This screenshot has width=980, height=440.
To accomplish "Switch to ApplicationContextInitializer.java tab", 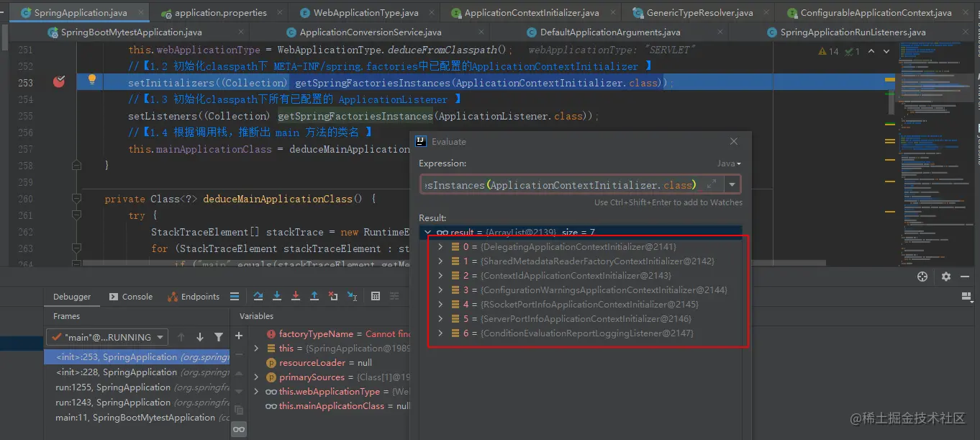I will click(x=531, y=12).
